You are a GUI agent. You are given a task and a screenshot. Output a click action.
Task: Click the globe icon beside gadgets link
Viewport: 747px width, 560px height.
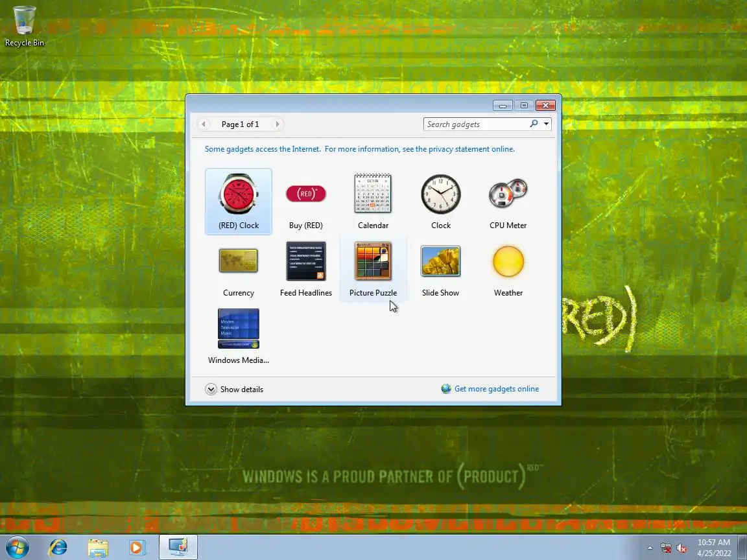coord(446,389)
